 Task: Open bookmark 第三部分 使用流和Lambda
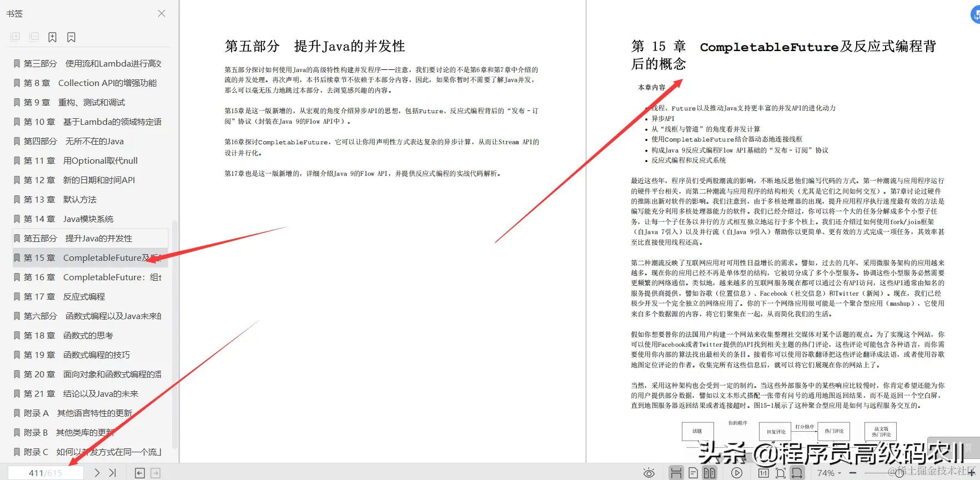coord(91,63)
